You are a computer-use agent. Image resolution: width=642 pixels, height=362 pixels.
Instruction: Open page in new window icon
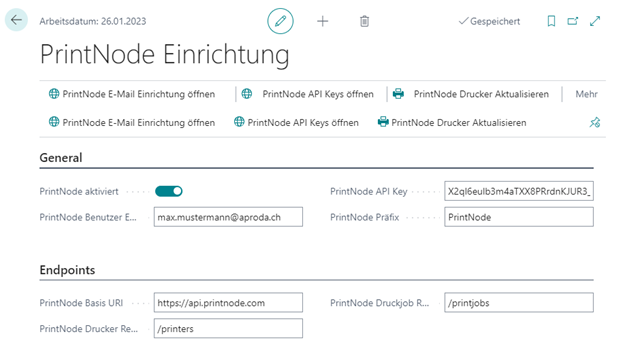573,21
